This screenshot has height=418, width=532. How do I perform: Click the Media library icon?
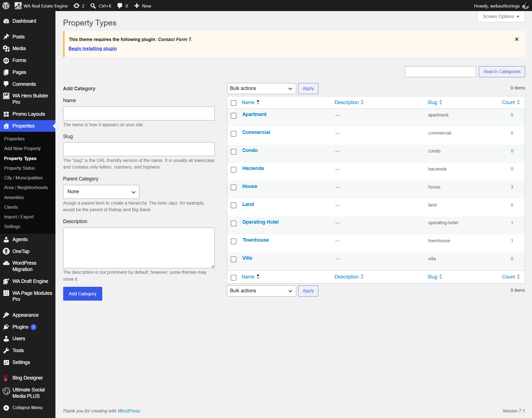point(6,48)
